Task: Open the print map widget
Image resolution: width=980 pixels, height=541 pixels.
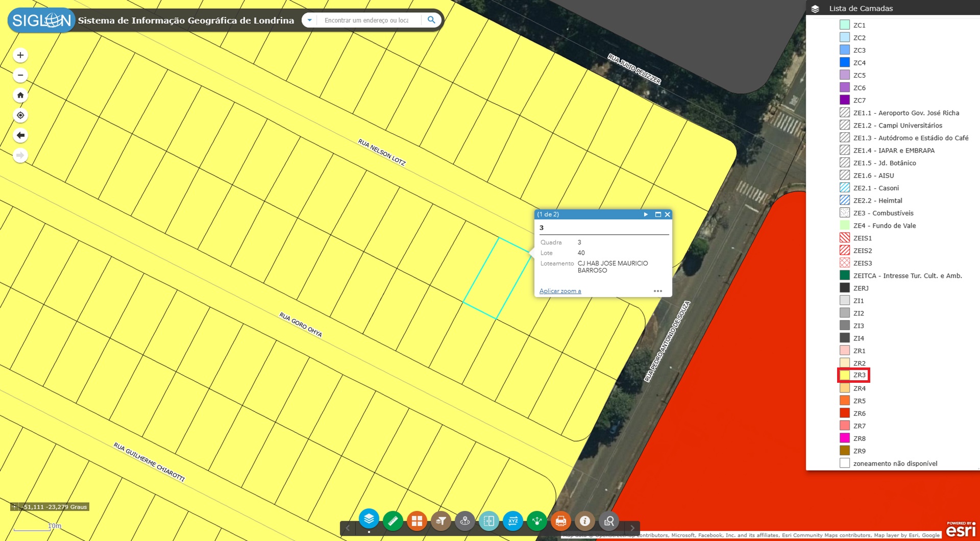Action: pos(561,521)
